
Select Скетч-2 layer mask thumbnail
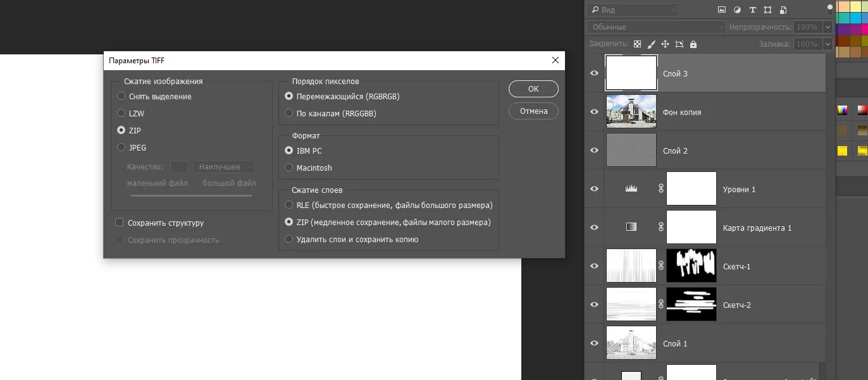point(691,304)
